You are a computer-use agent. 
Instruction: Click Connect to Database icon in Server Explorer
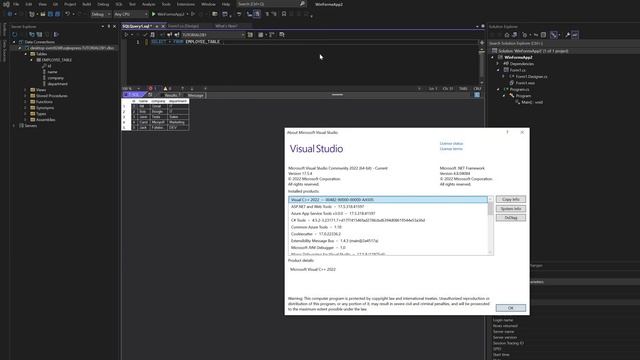[31, 35]
